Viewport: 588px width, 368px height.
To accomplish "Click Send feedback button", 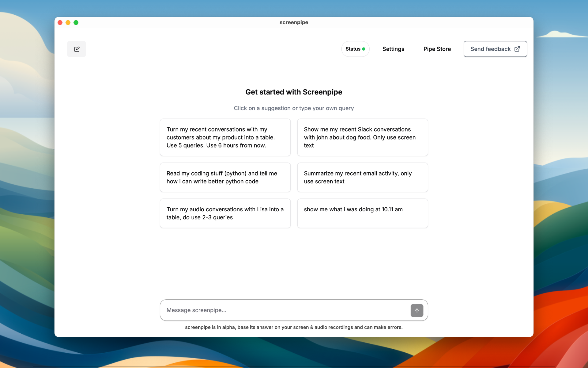I will pyautogui.click(x=495, y=49).
